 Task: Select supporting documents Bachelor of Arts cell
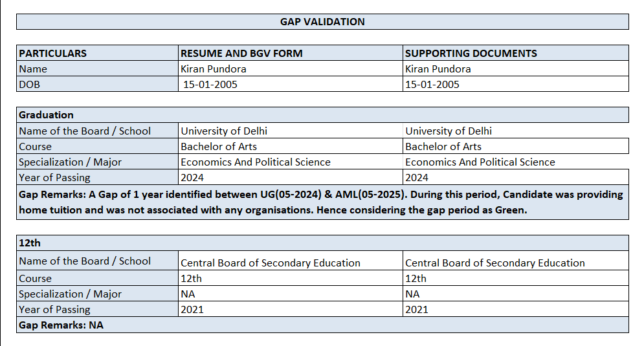coord(443,146)
